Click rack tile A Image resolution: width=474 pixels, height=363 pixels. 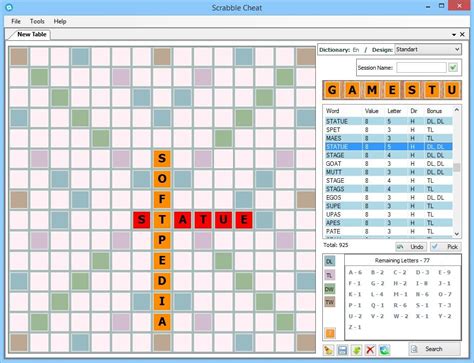(352, 90)
